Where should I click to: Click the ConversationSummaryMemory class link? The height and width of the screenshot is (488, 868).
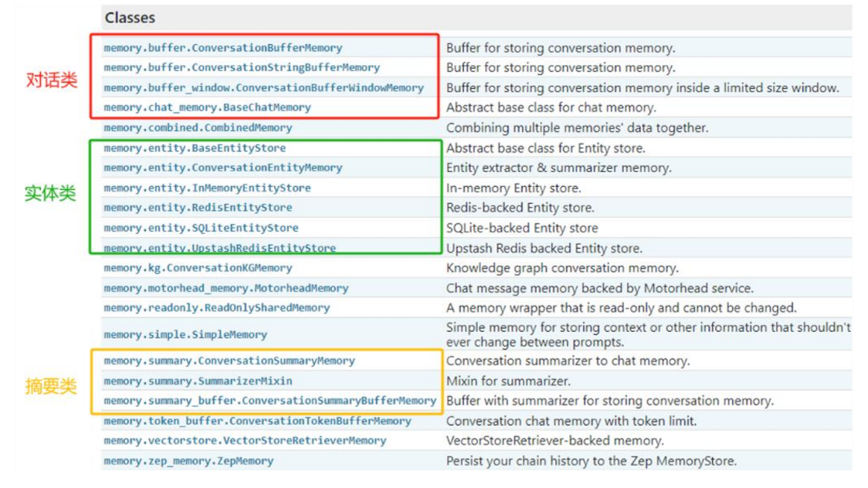[x=229, y=361]
